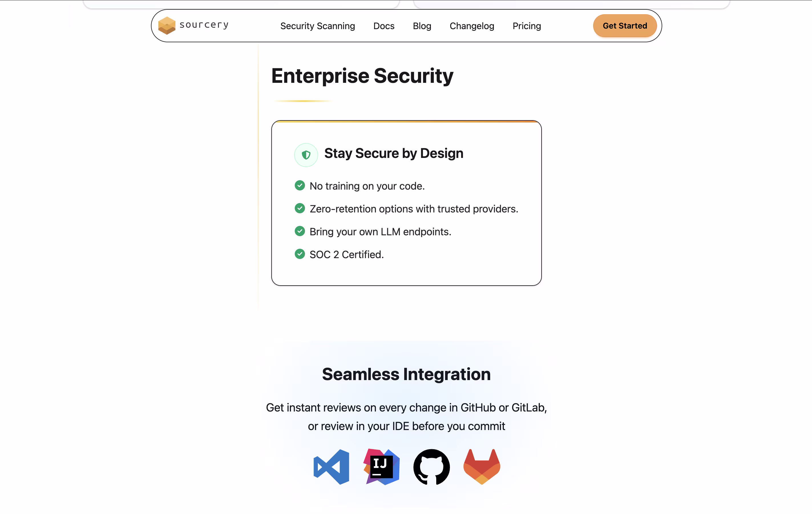
Task: Go to the Docs page
Action: coord(384,26)
